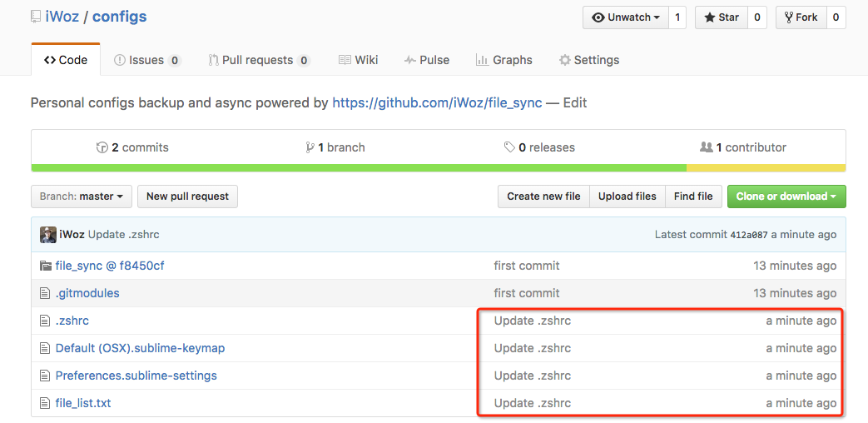The width and height of the screenshot is (868, 423).
Task: Click the green language bar segment
Action: click(x=359, y=167)
